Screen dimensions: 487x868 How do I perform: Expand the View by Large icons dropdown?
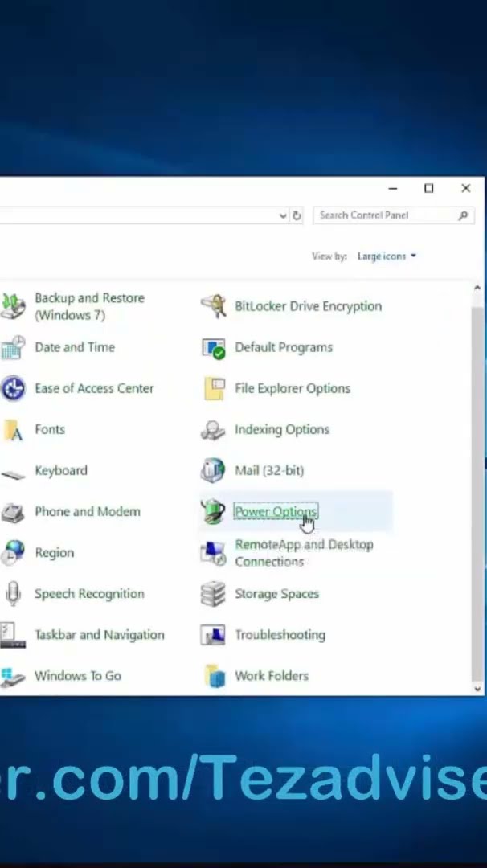[x=387, y=256]
